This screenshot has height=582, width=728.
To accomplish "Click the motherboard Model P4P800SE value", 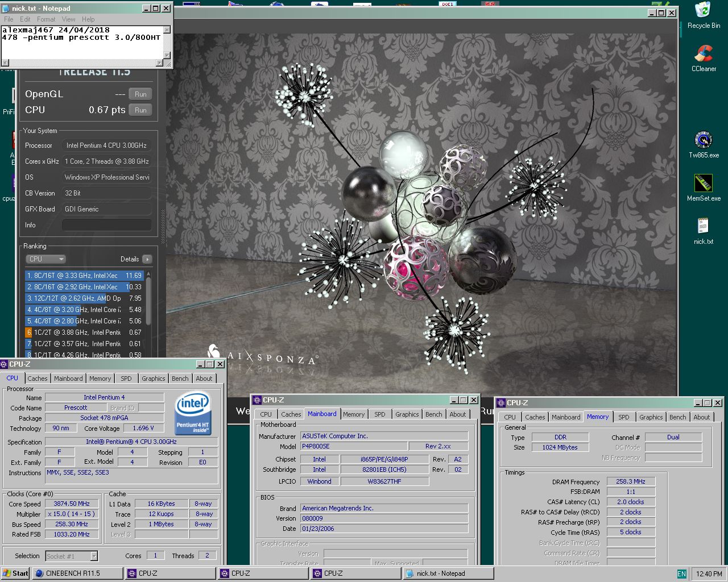I will click(353, 446).
